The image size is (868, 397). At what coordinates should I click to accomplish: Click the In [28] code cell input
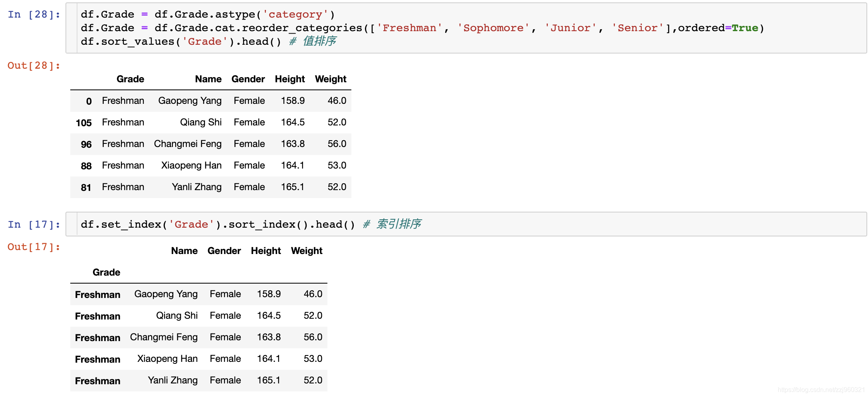466,28
